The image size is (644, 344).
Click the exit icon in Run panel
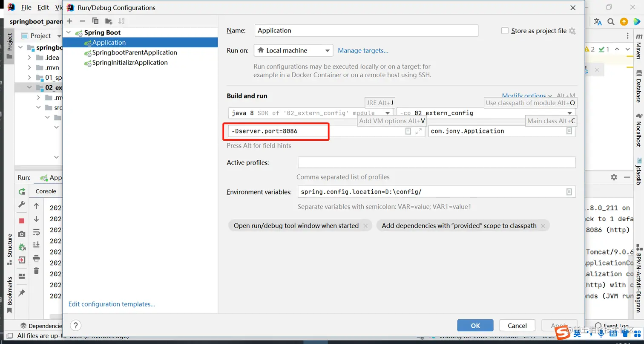click(22, 260)
